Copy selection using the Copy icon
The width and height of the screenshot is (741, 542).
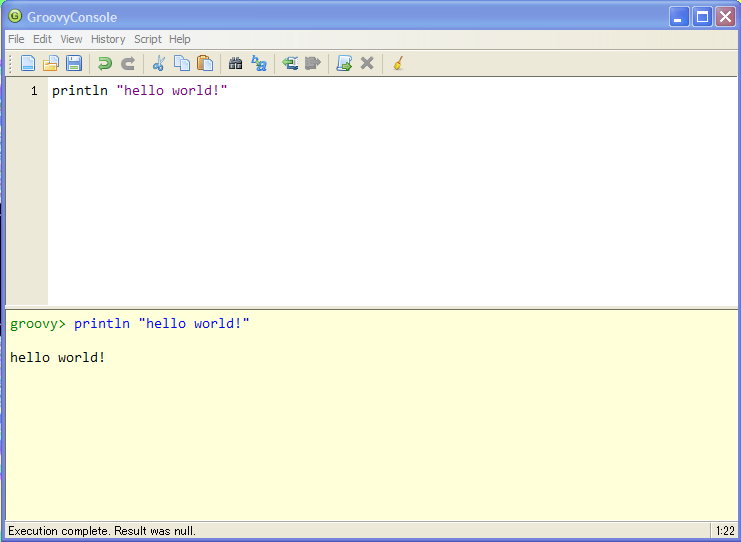click(181, 63)
